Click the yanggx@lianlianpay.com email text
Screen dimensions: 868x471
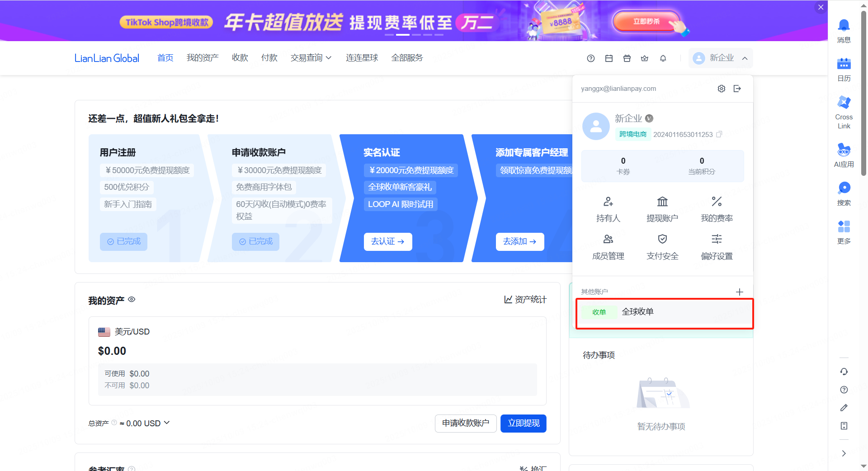click(618, 89)
